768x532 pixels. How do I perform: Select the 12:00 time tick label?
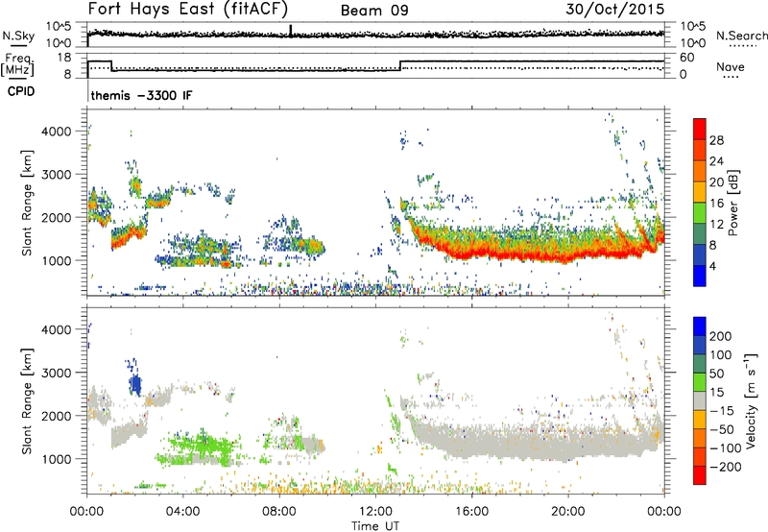point(375,512)
